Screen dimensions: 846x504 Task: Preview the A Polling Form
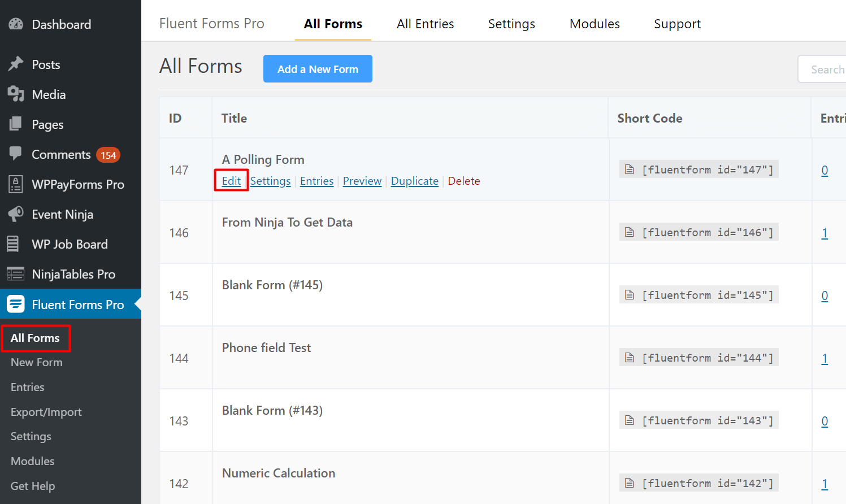pos(362,181)
